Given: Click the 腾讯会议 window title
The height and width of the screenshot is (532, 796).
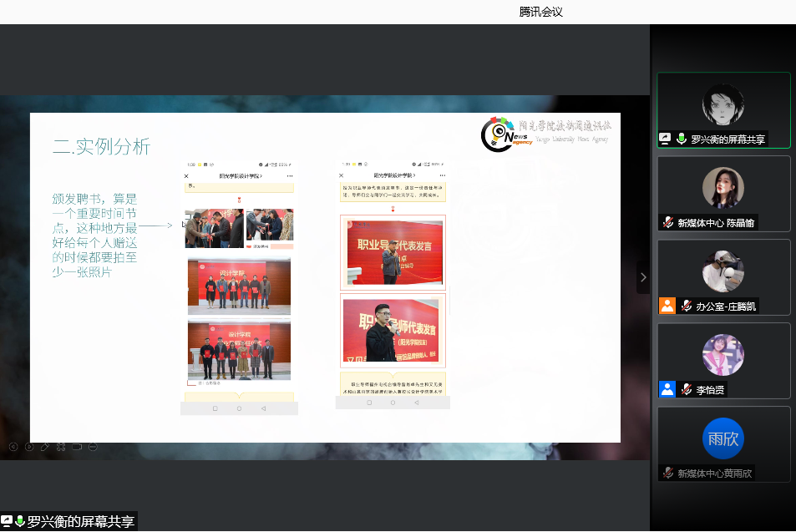Looking at the screenshot, I should [x=541, y=12].
